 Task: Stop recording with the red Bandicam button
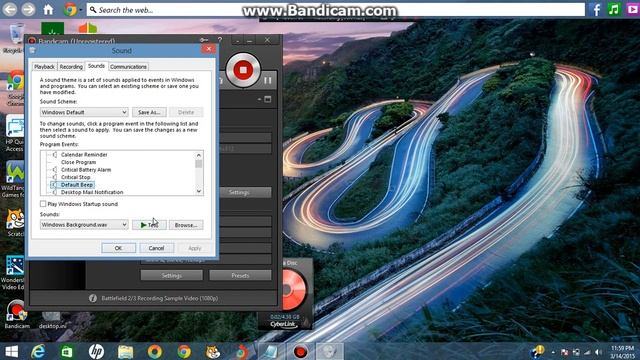243,70
